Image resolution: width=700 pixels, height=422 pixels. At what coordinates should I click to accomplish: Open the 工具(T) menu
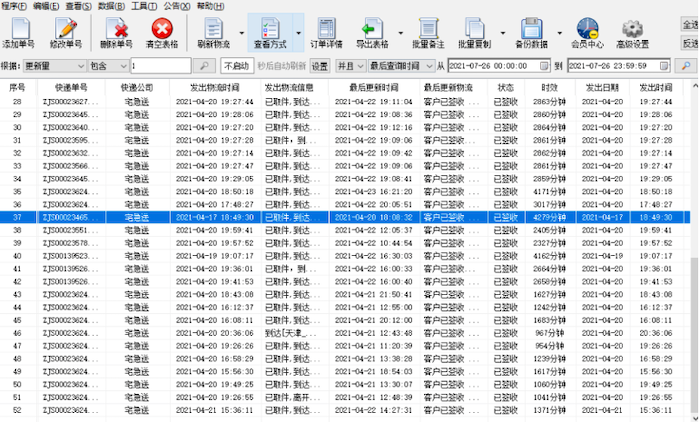[x=144, y=6]
